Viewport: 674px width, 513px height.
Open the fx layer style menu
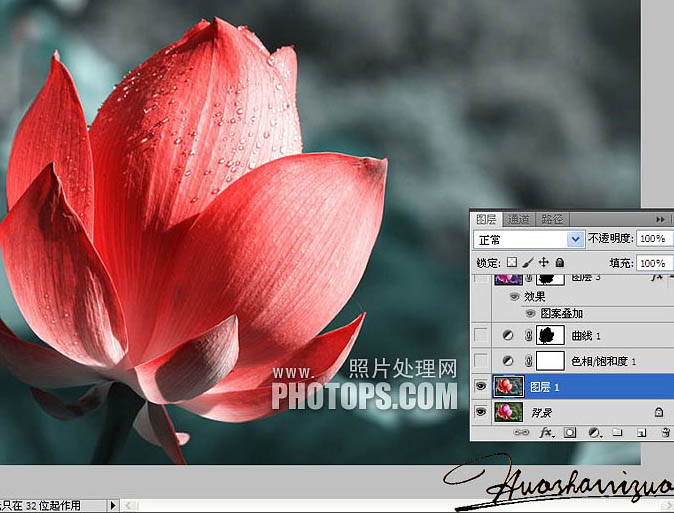547,433
